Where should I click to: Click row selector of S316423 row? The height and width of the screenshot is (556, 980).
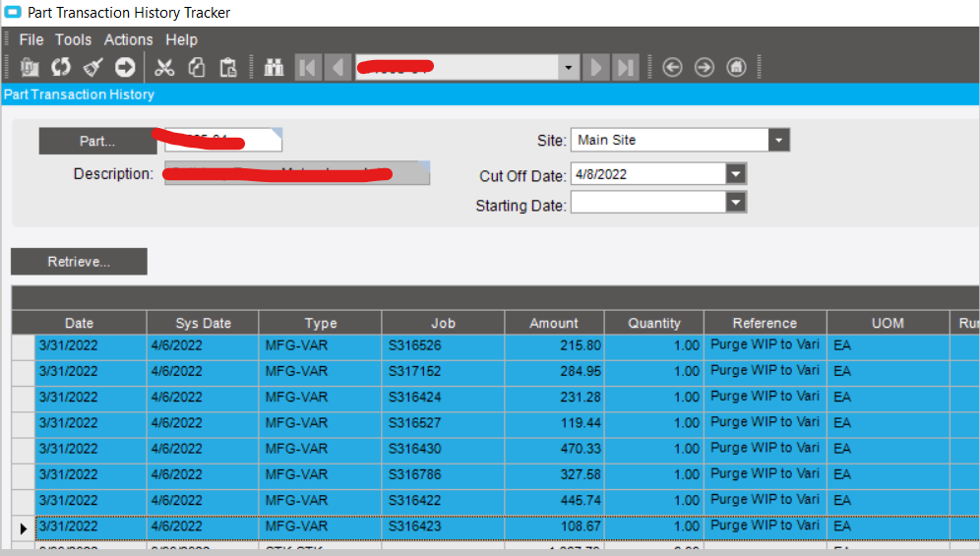[24, 527]
